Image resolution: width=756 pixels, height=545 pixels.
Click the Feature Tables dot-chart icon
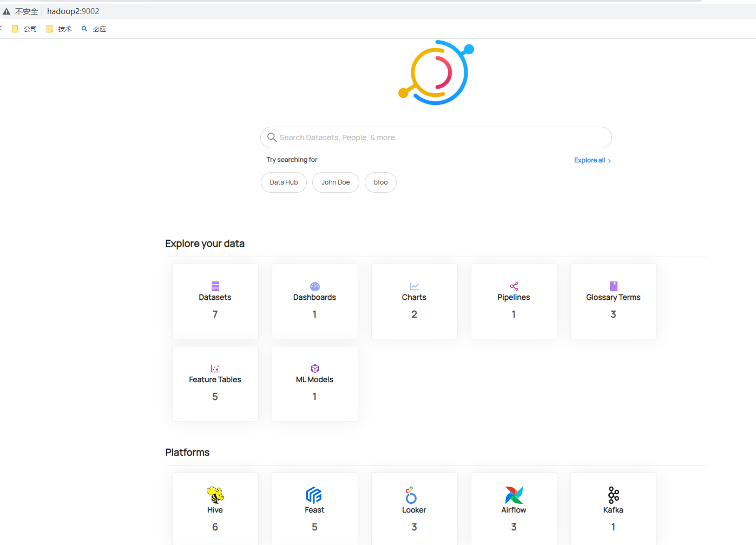(215, 369)
